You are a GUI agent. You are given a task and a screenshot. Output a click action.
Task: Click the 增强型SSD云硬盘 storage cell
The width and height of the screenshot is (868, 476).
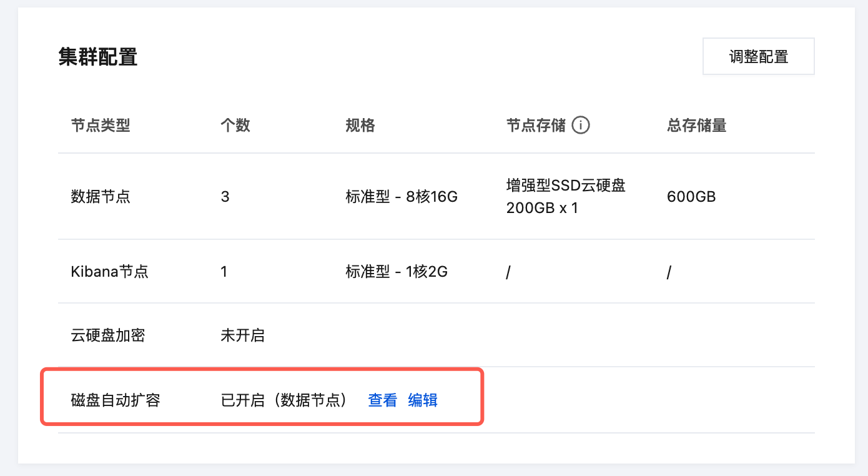pyautogui.click(x=566, y=186)
